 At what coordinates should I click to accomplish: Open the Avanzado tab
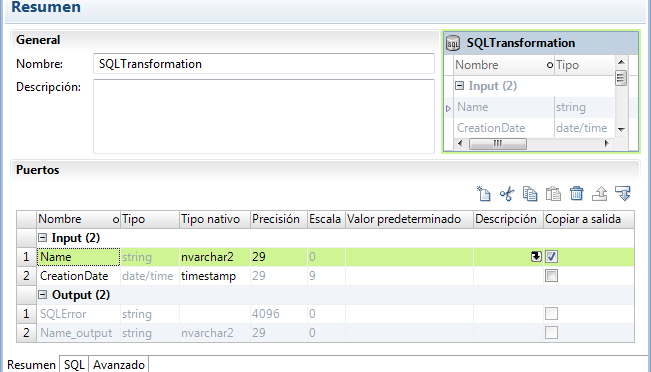119,365
